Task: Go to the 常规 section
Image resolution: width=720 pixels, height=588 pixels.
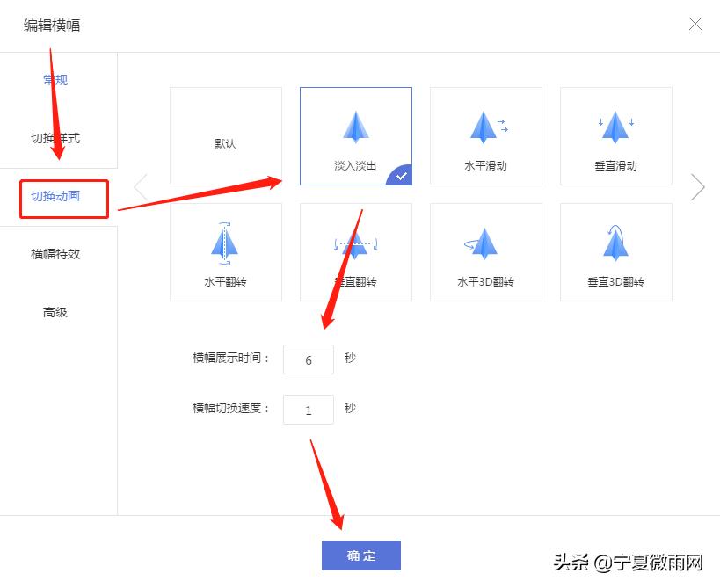Action: pyautogui.click(x=55, y=79)
